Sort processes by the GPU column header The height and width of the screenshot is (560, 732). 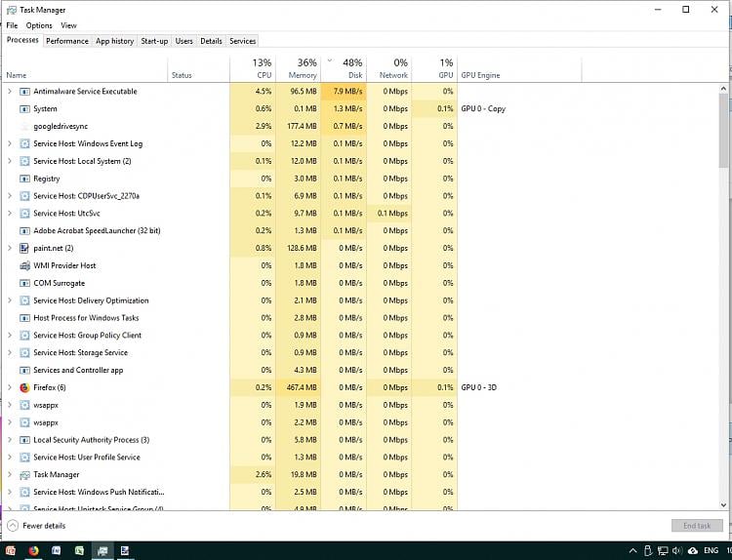(434, 69)
